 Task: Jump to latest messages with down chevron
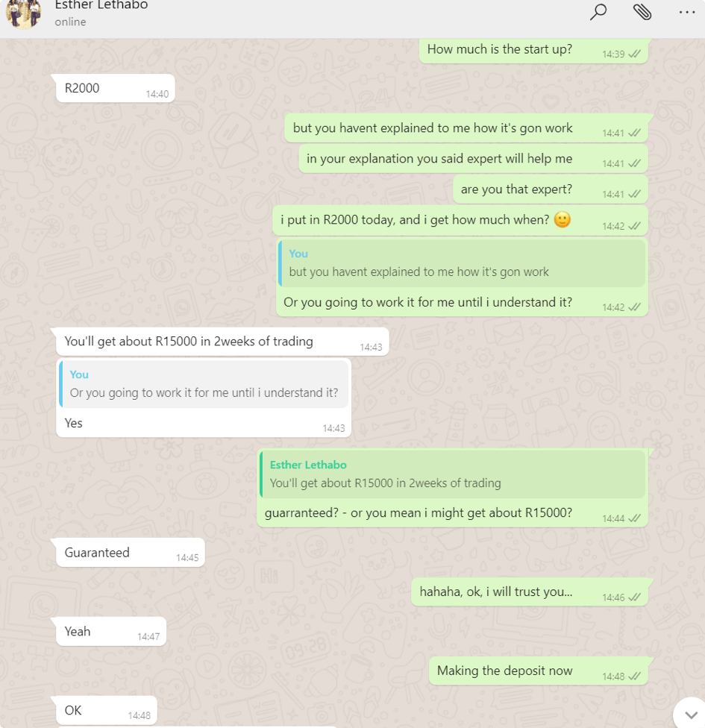pos(692,715)
